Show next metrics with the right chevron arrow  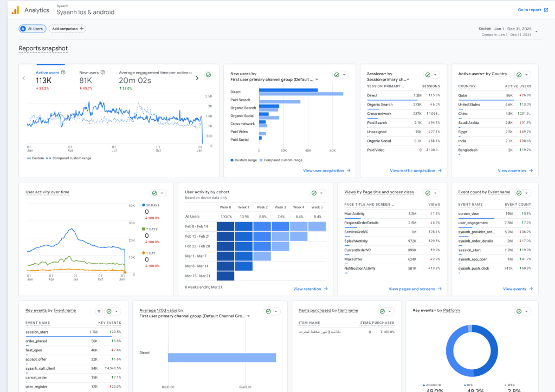(197, 78)
